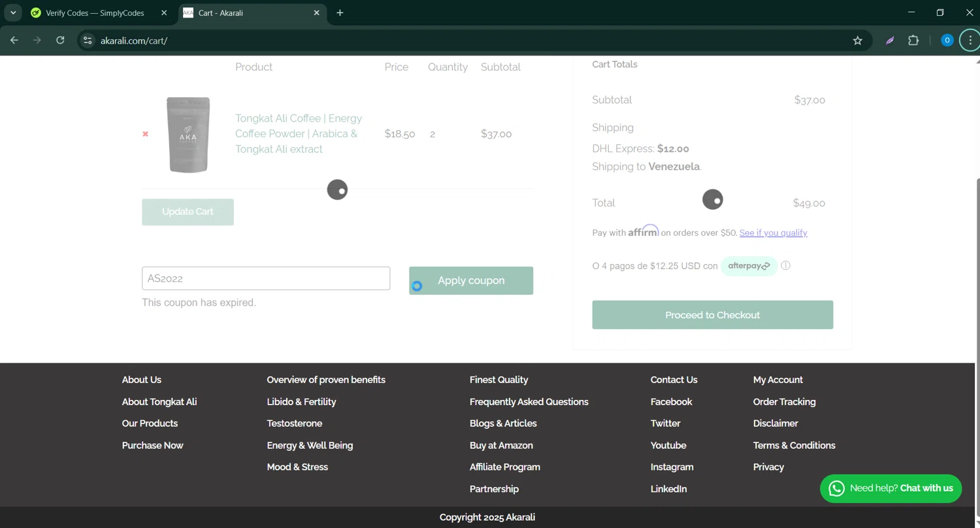
Task: Open Purchase Now footer link
Action: (152, 446)
